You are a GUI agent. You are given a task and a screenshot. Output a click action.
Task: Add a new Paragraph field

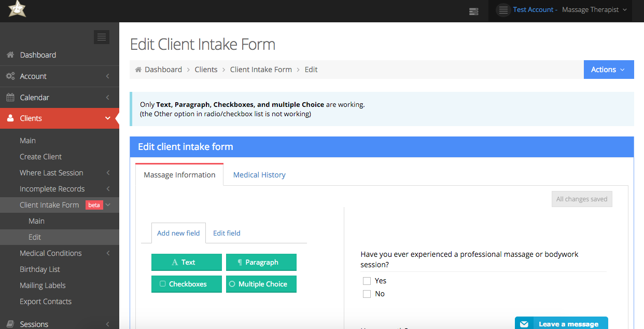coord(261,262)
